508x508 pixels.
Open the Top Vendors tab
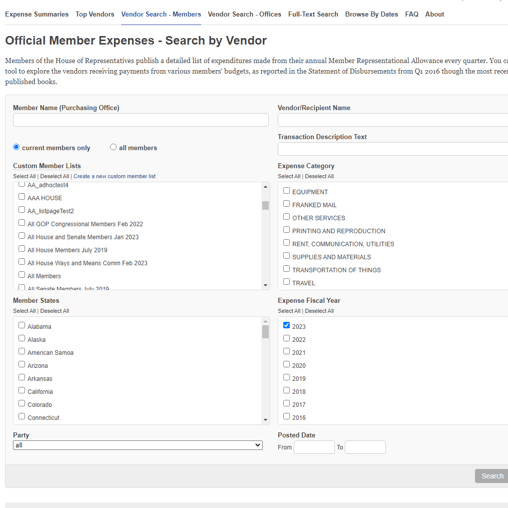click(95, 14)
